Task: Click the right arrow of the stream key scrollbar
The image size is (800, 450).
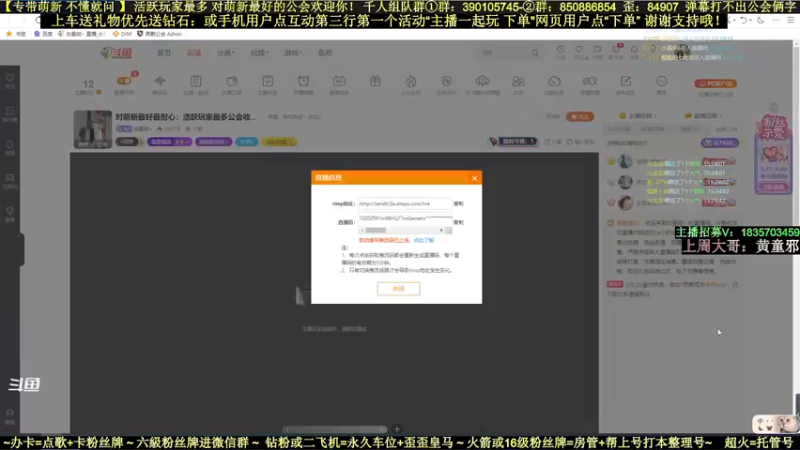Action: coord(441,231)
